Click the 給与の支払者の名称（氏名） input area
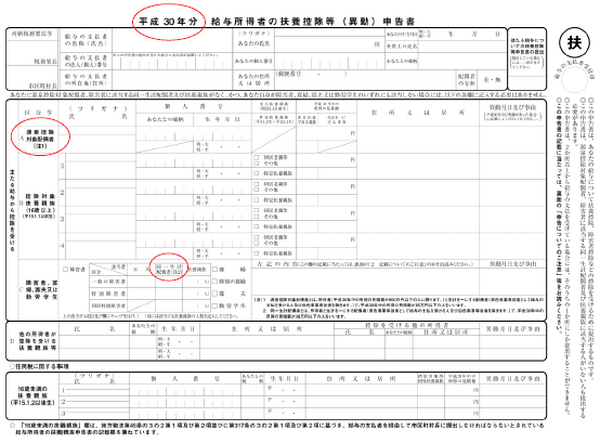This screenshot has height=443, width=600. click(x=172, y=40)
